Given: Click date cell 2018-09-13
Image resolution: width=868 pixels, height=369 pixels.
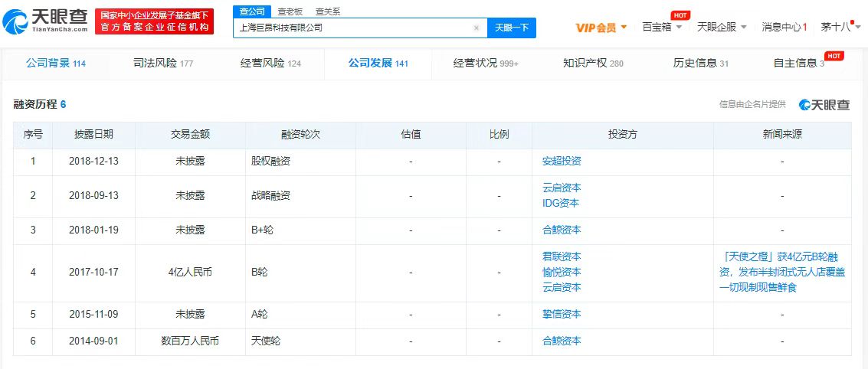Looking at the screenshot, I should coord(93,196).
